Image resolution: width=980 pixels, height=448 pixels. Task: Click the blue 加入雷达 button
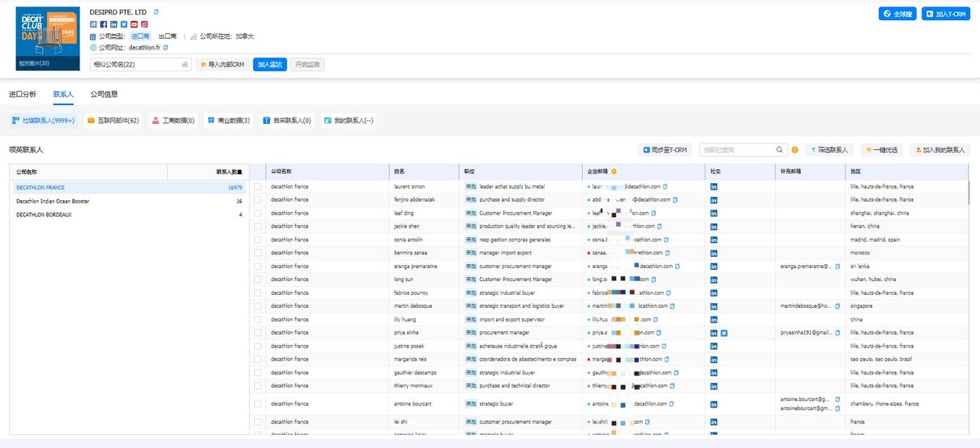270,64
